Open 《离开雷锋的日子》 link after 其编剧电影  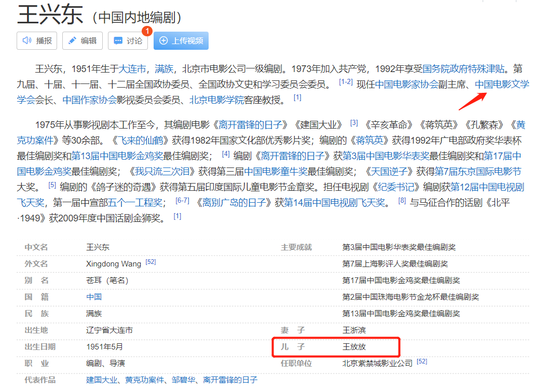tap(250, 125)
